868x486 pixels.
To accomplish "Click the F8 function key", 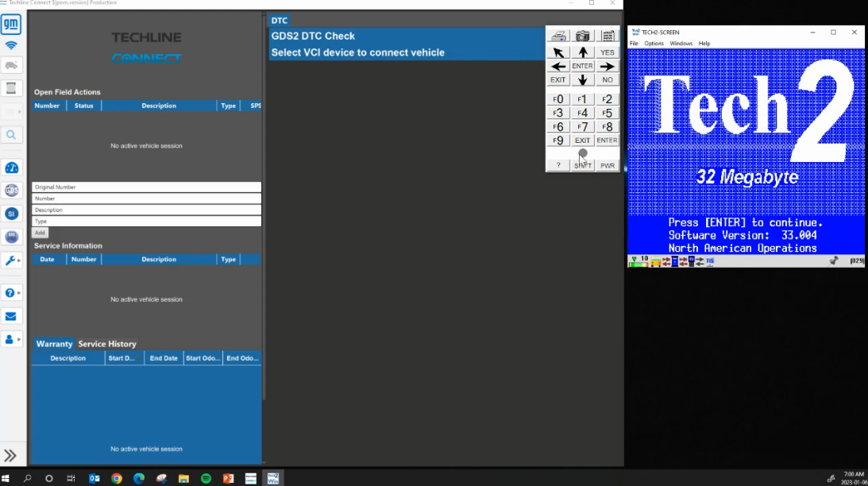I will 608,127.
